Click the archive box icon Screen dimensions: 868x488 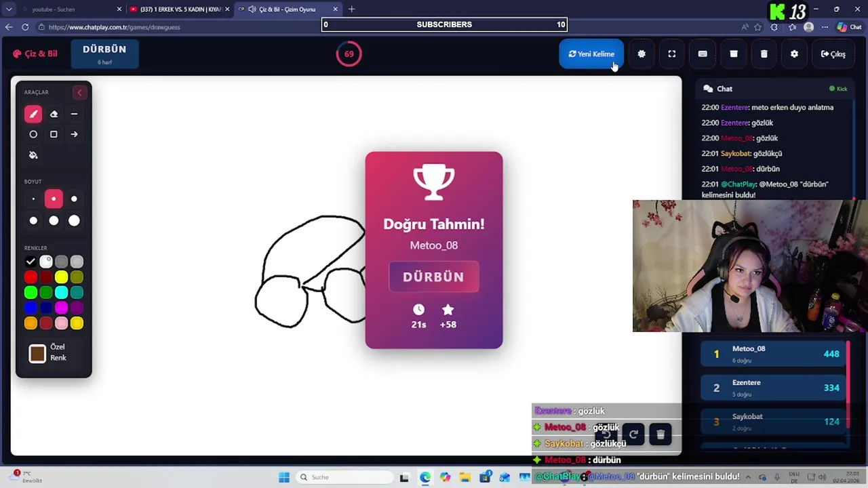point(734,54)
